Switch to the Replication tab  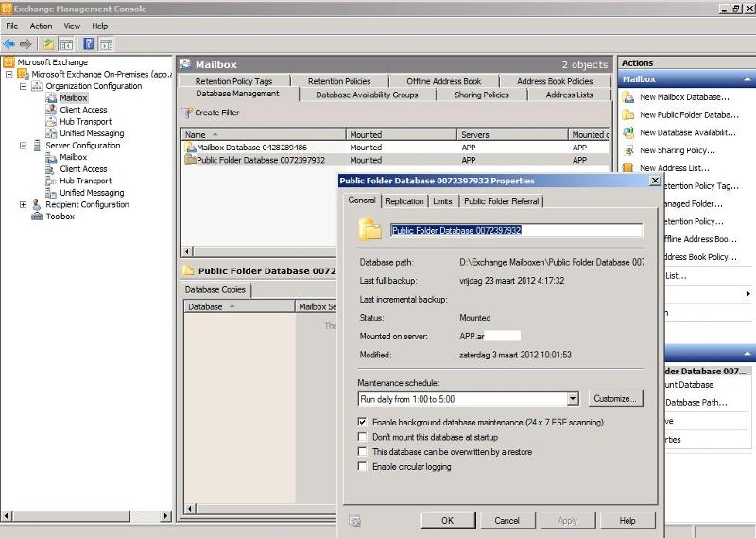click(404, 201)
